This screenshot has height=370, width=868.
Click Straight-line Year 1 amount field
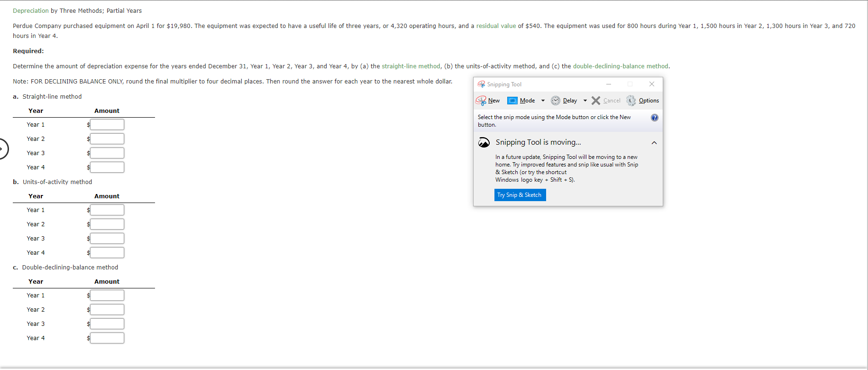[x=107, y=125]
